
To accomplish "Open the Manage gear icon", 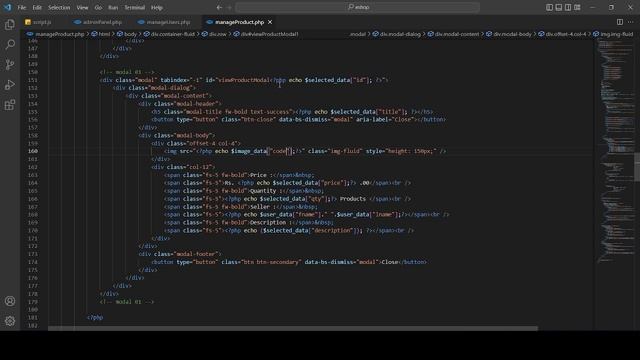I will (10, 321).
